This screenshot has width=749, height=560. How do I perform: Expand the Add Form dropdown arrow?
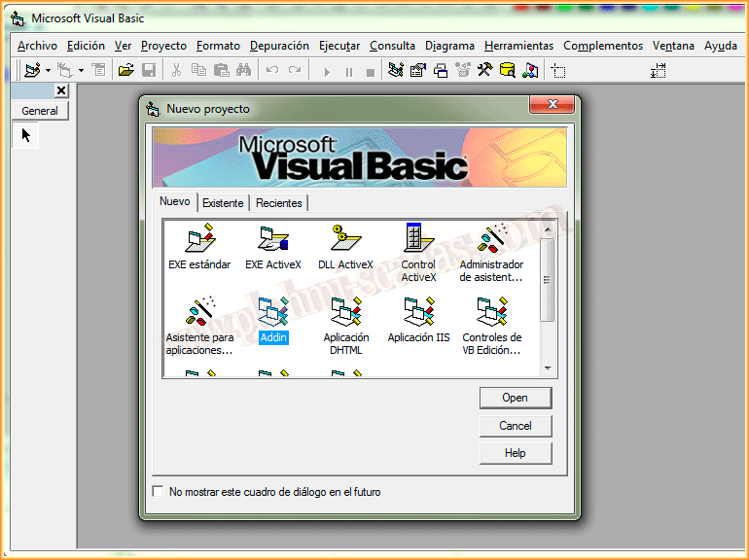pyautogui.click(x=81, y=71)
